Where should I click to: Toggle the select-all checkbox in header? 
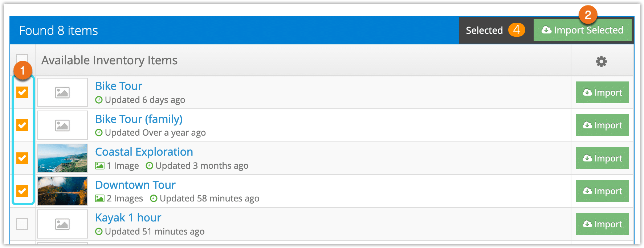tap(22, 58)
